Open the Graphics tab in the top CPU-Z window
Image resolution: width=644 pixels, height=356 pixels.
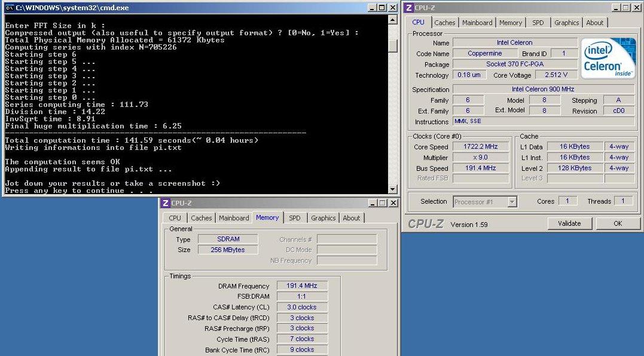(566, 23)
